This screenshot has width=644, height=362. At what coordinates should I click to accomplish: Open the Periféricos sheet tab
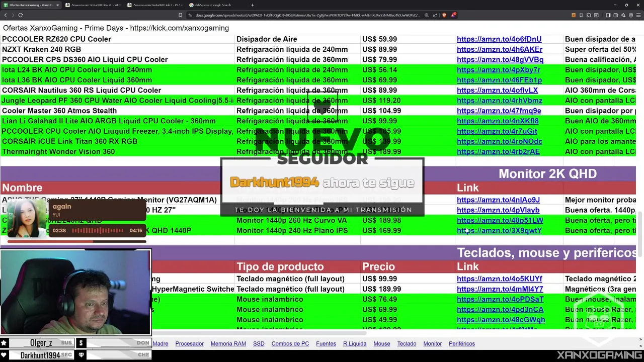[461, 344]
